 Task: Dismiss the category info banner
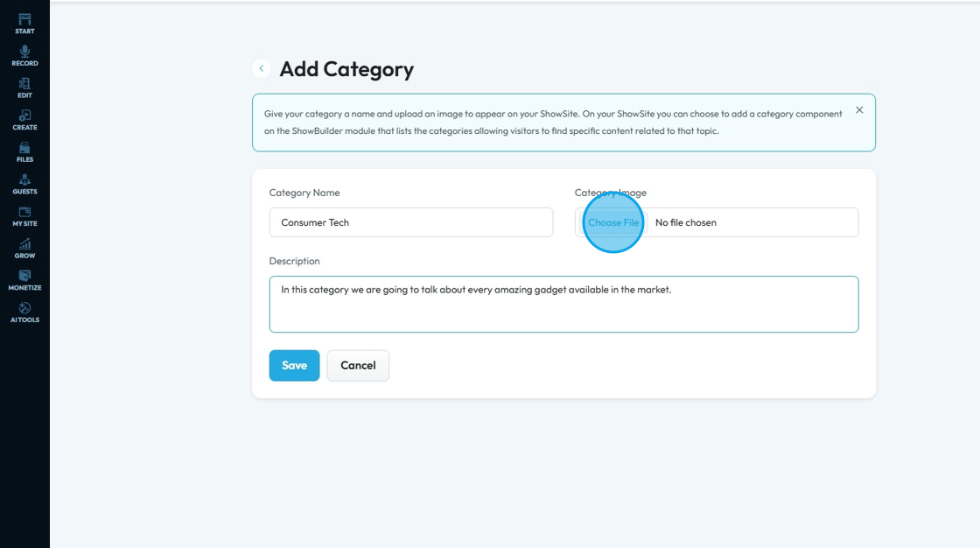(859, 110)
